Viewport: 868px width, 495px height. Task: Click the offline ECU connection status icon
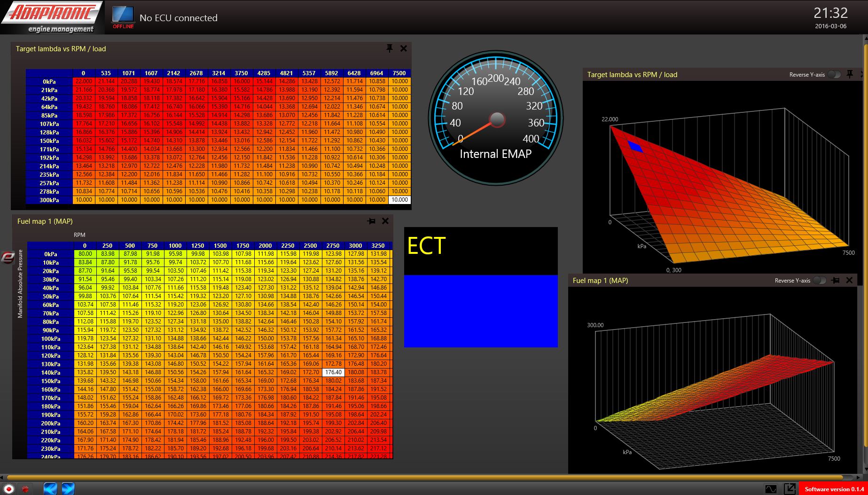[123, 17]
